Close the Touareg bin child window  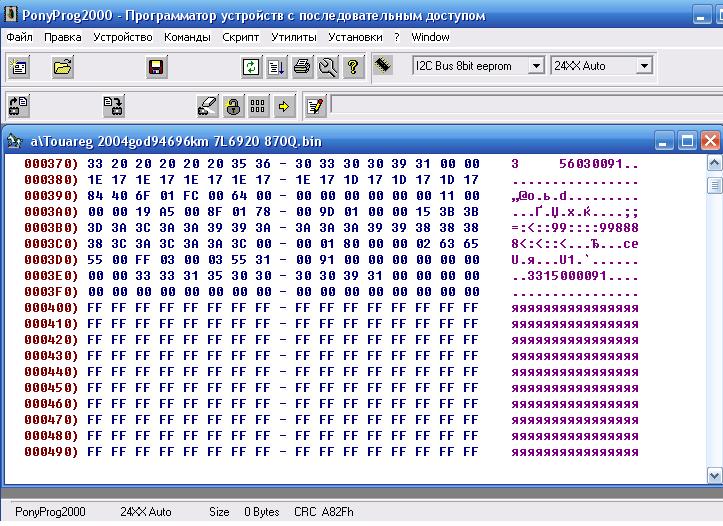click(710, 141)
